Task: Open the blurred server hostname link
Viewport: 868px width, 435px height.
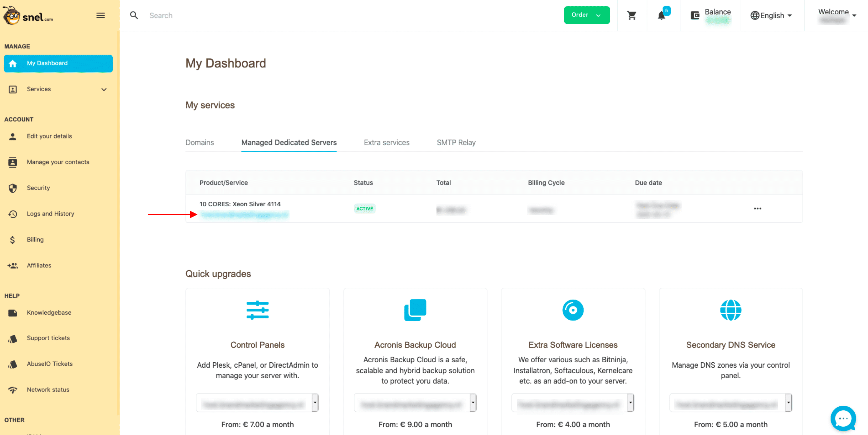Action: click(x=244, y=214)
